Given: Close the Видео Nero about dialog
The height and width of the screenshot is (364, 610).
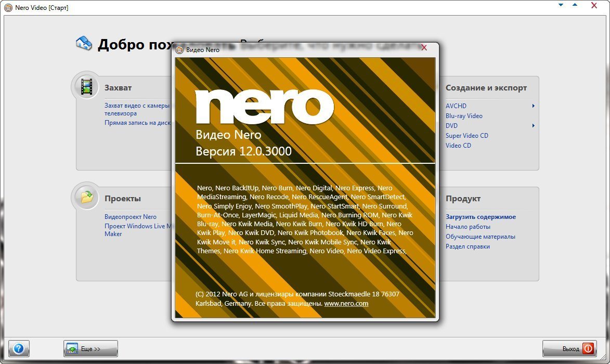Looking at the screenshot, I should (x=424, y=48).
